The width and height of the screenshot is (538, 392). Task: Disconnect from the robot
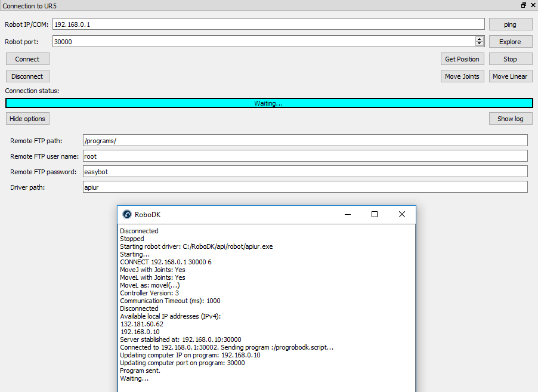pyautogui.click(x=27, y=76)
